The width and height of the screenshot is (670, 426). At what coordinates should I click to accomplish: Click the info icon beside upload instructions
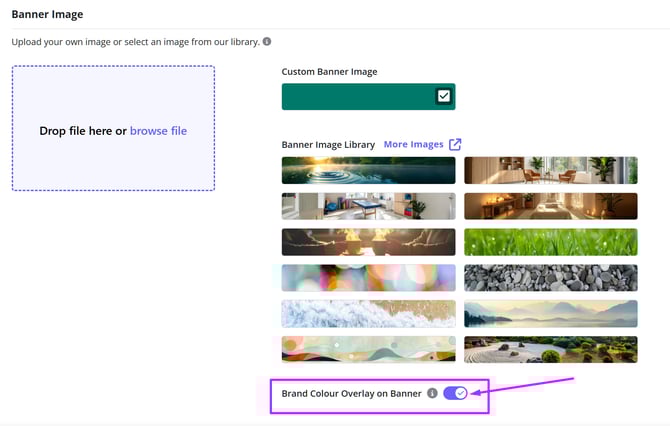[x=267, y=42]
